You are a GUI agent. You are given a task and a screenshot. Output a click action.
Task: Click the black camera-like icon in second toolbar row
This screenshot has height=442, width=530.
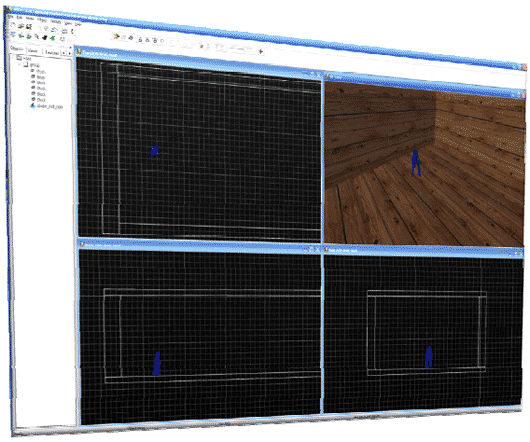45,37
